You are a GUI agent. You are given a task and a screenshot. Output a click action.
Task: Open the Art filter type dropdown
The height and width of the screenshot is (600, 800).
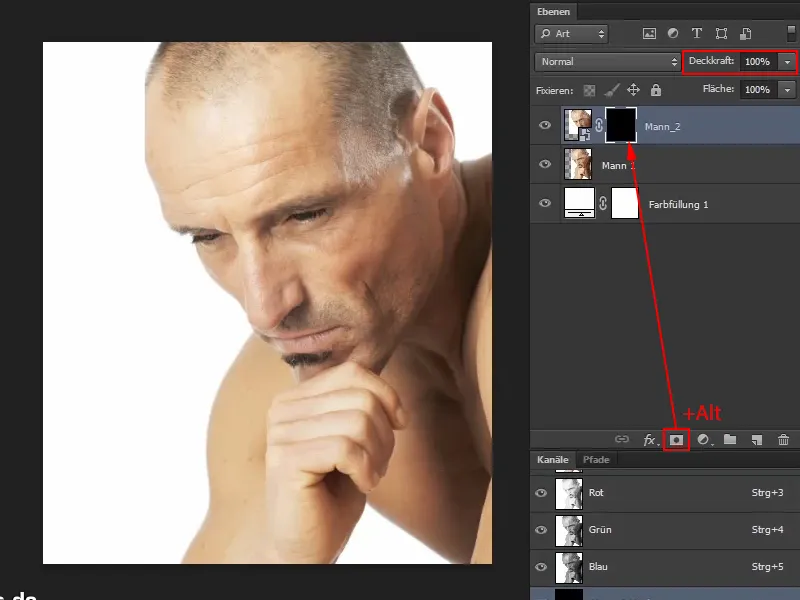pos(571,34)
